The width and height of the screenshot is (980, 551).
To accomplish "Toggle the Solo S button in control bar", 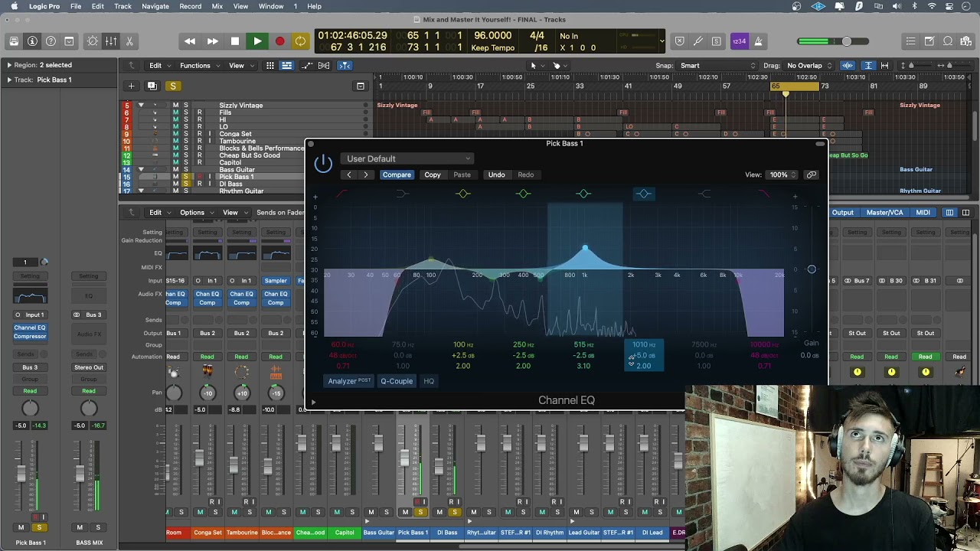I will pos(716,41).
